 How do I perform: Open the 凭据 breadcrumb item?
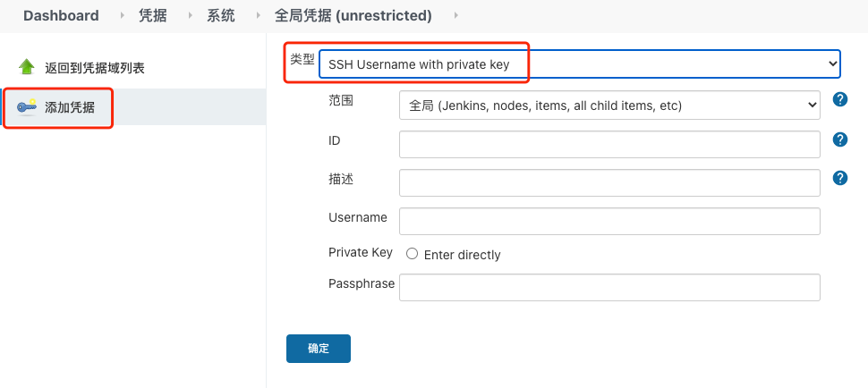pos(153,15)
